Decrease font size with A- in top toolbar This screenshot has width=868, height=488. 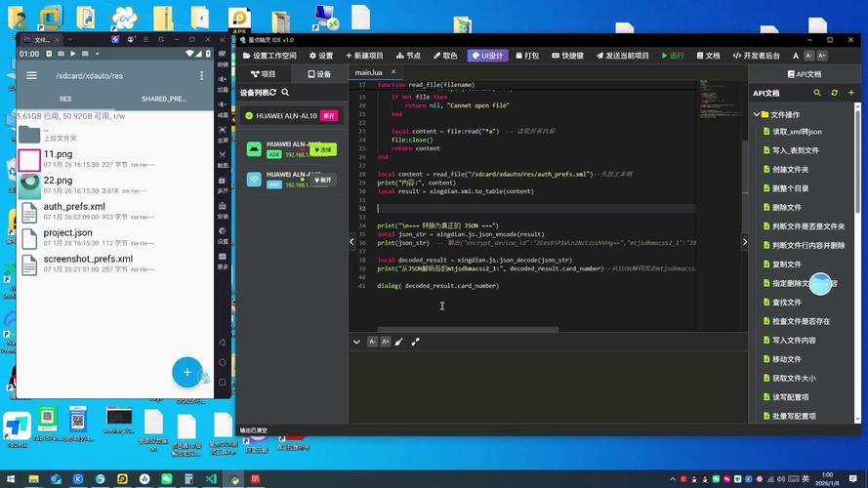pos(809,56)
